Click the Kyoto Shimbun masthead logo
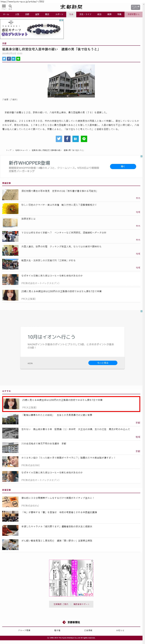145x644 pixels. tap(71, 7)
